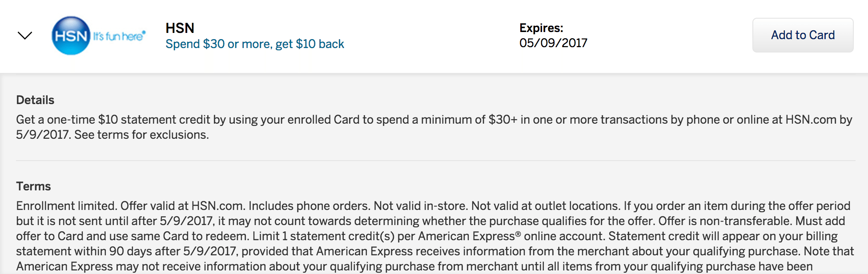The width and height of the screenshot is (868, 274).
Task: Click the 'Not valid at outlet locations.' sentence
Action: [546, 206]
